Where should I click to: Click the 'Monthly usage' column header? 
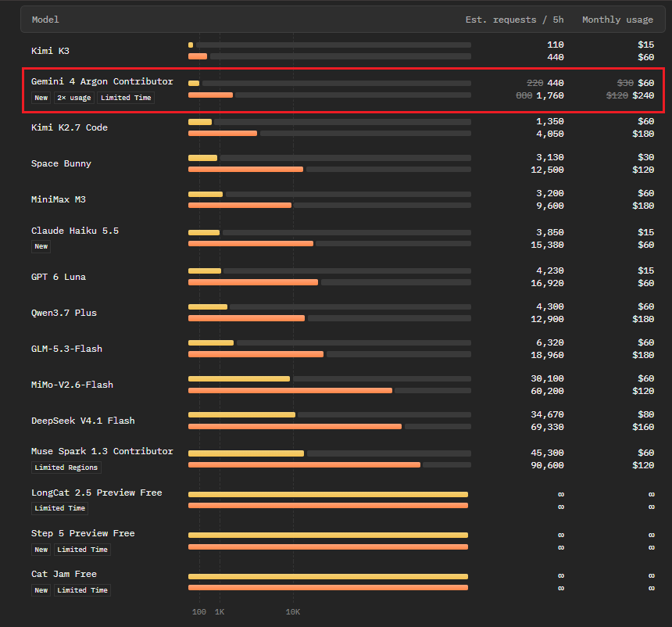click(617, 20)
